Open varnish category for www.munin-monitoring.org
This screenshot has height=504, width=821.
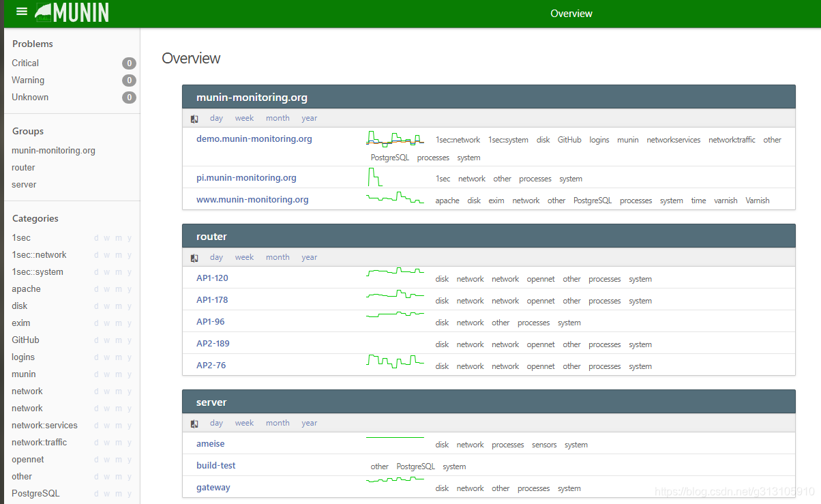tap(726, 201)
